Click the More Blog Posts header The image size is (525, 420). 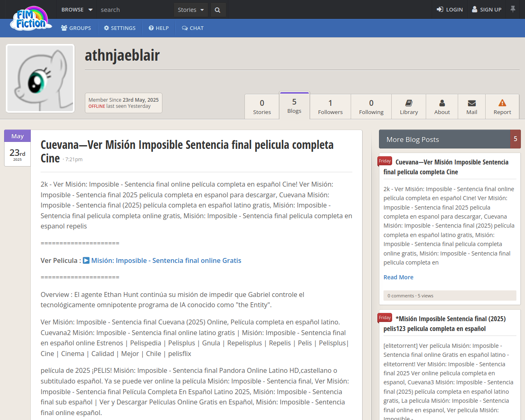[x=445, y=139]
